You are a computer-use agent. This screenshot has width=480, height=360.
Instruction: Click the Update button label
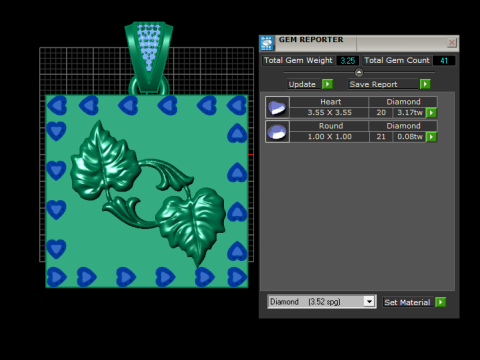[x=302, y=84]
